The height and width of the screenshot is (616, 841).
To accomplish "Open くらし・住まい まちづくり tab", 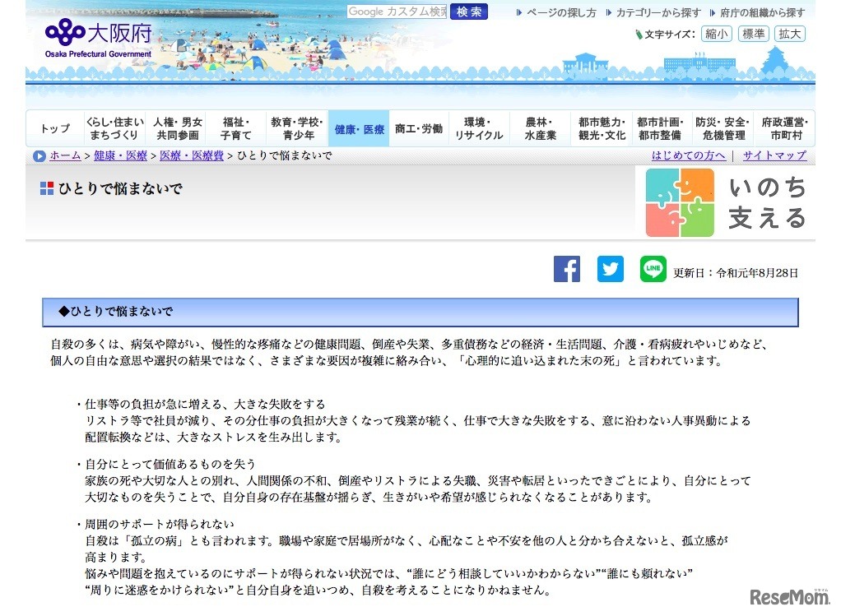I will pyautogui.click(x=114, y=128).
